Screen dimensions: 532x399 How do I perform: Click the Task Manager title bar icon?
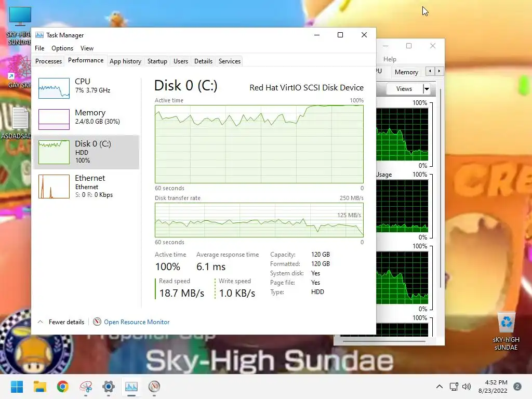[39, 35]
